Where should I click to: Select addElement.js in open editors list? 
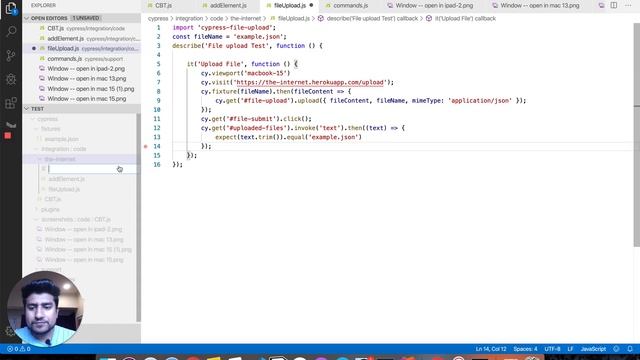click(82, 38)
